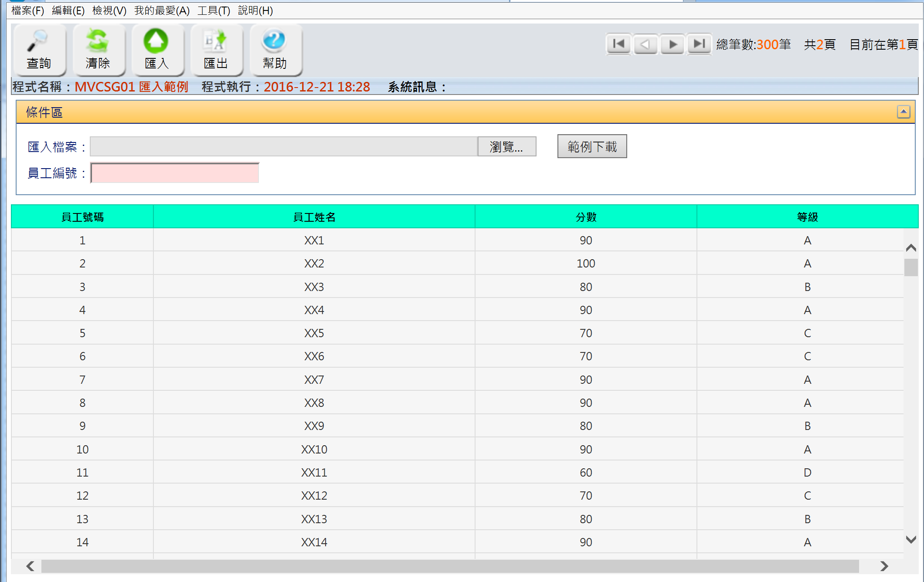The height and width of the screenshot is (582, 924).
Task: Open the 編輯(E) menu
Action: 68,10
